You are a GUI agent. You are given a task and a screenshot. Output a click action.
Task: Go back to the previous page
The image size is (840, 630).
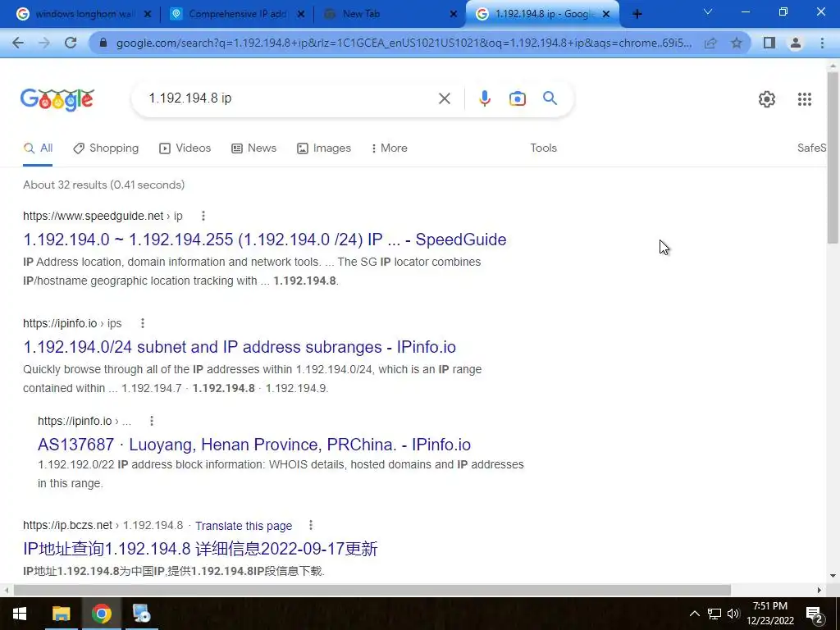click(x=18, y=43)
